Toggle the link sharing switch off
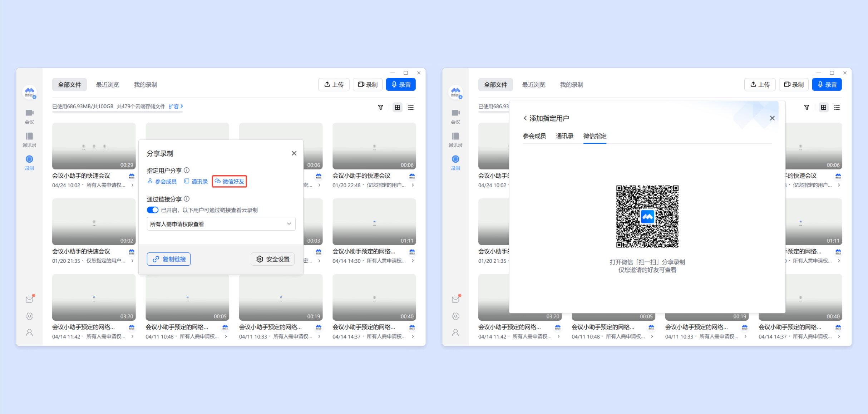 (x=153, y=210)
